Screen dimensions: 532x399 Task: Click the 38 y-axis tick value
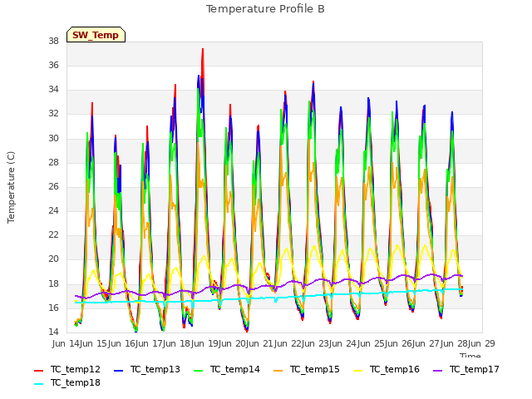[53, 42]
